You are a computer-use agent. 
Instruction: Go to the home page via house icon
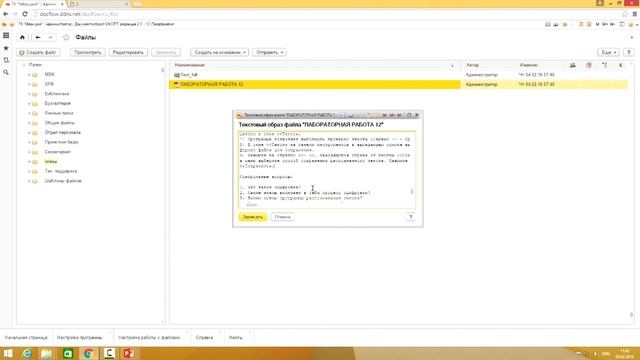[22, 38]
